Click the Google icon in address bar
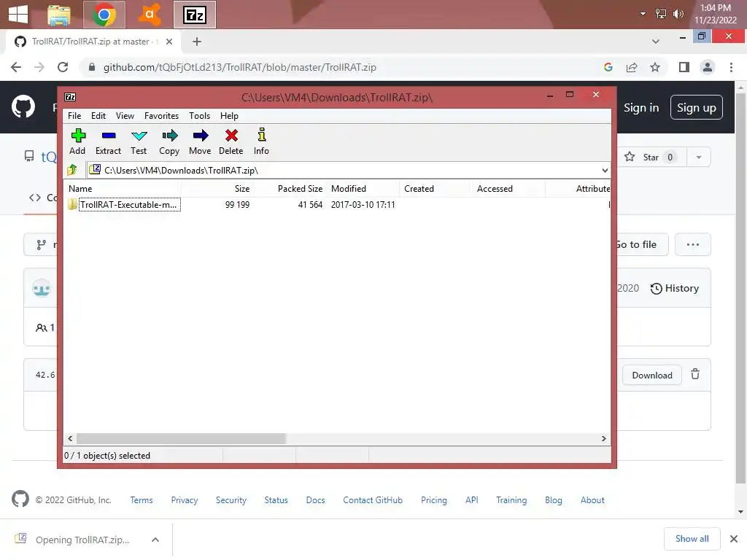Viewport: 747px width, 560px height. (x=608, y=67)
